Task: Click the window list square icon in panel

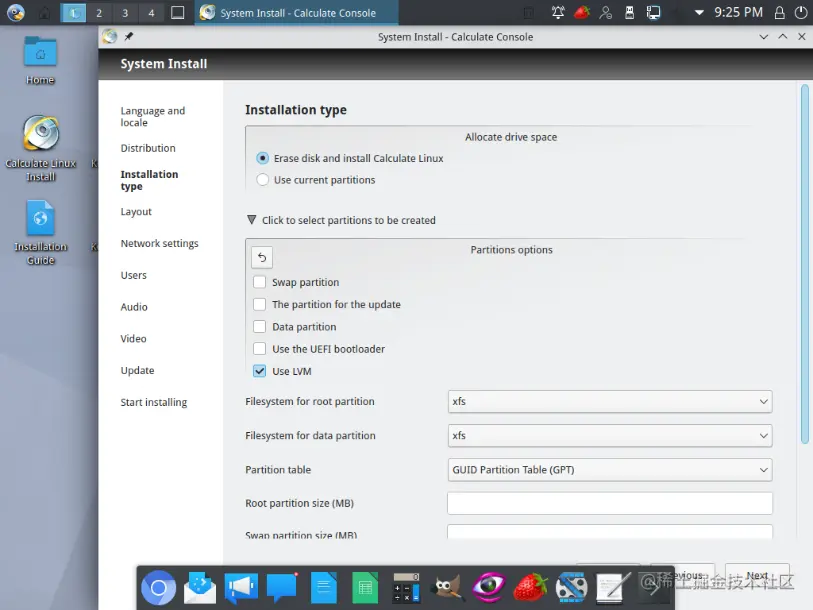Action: click(x=177, y=12)
